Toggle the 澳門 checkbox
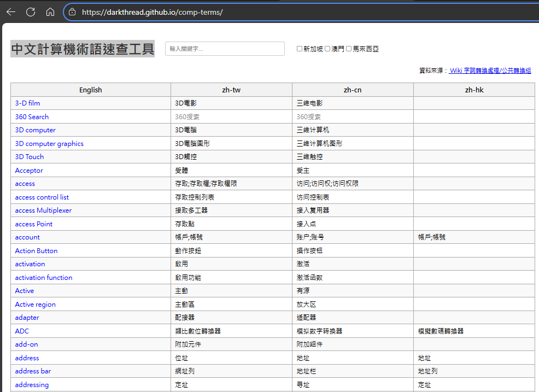Screen dimensions: 539x392 [327, 49]
